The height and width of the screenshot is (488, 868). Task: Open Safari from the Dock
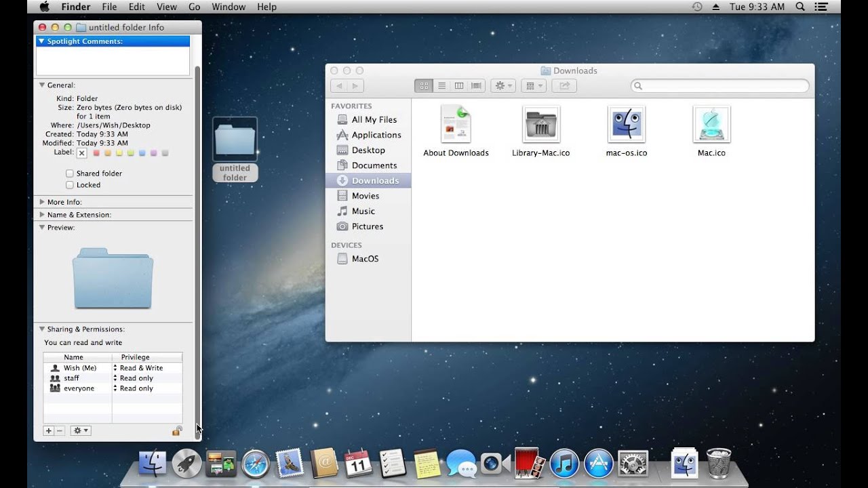tap(255, 464)
